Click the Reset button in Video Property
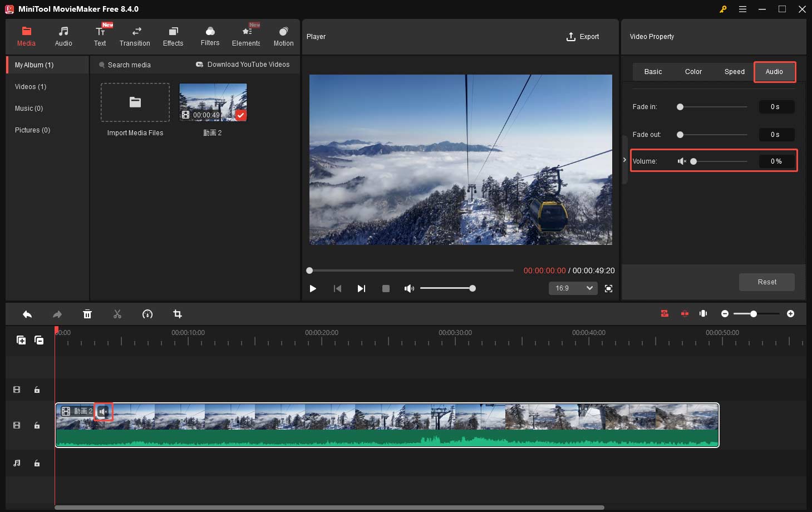Viewport: 812px width, 512px height. [x=766, y=282]
